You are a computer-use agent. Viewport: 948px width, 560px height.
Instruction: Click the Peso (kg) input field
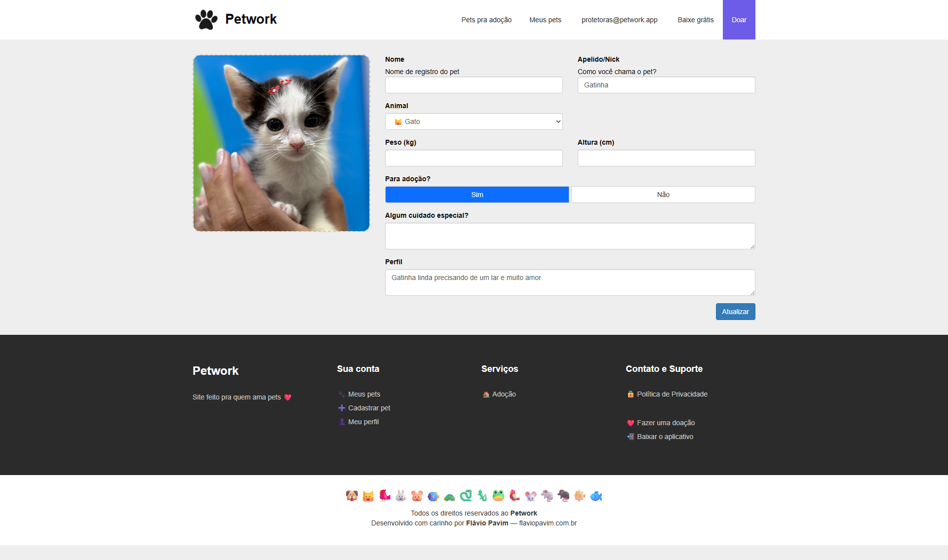point(474,158)
